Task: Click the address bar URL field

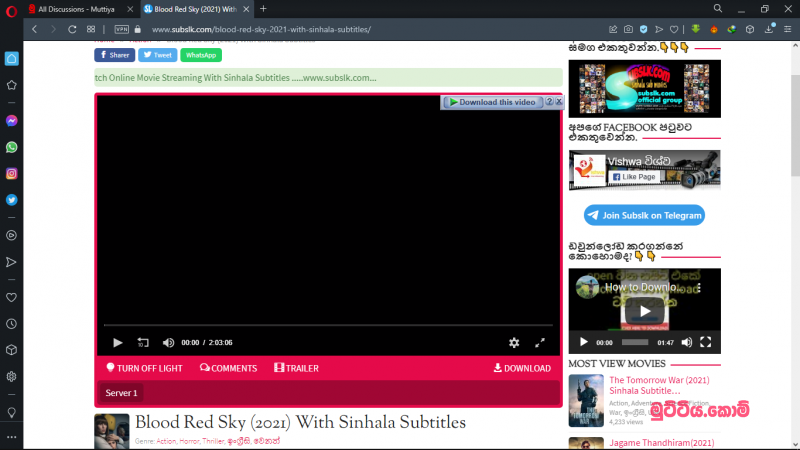Action: coord(261,30)
